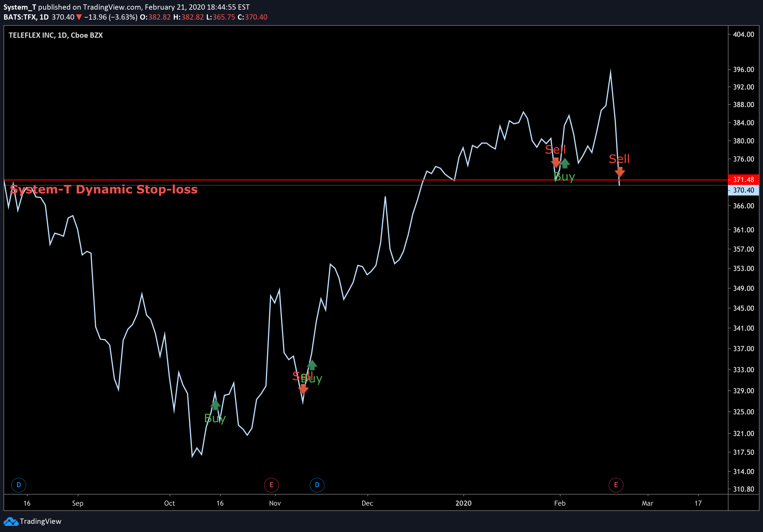Click the Nov label on time axis

(x=275, y=503)
